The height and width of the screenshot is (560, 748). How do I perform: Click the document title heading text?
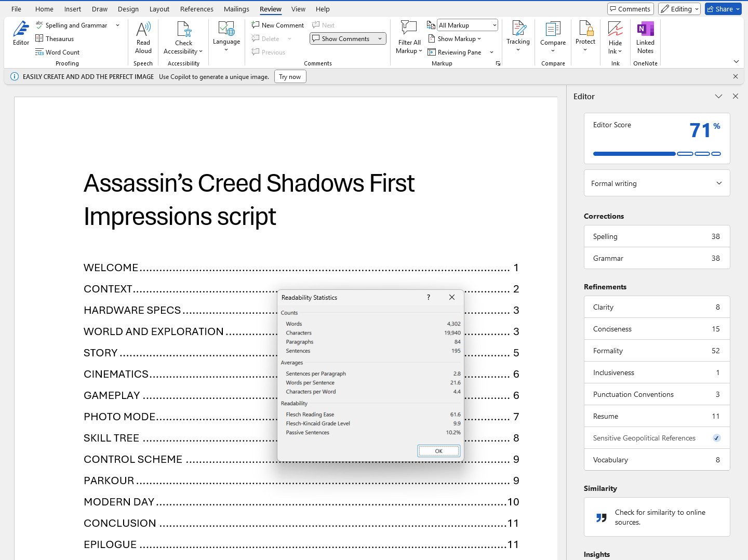(x=249, y=199)
